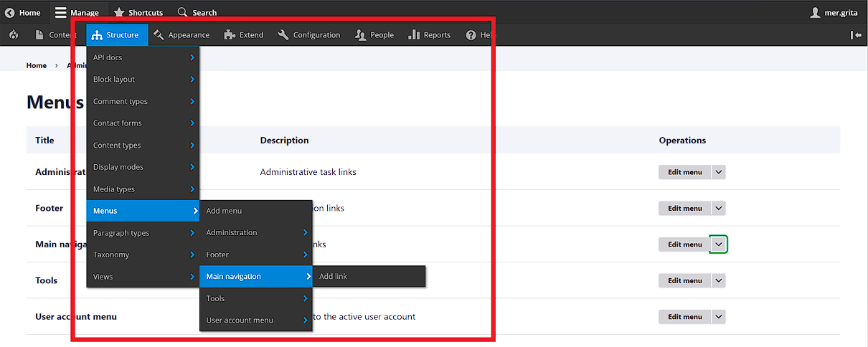Click Edit menu button for the Footer row

(x=684, y=209)
